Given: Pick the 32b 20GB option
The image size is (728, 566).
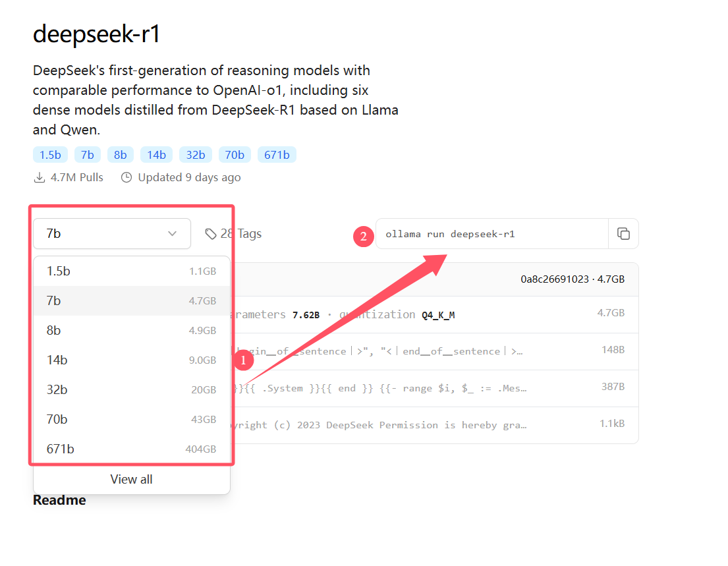Looking at the screenshot, I should click(131, 390).
